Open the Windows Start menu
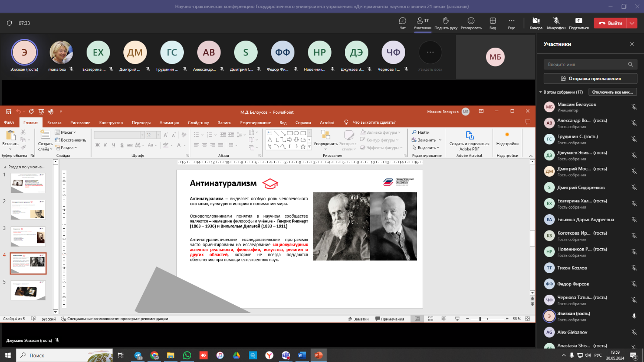The width and height of the screenshot is (644, 362). point(7,355)
